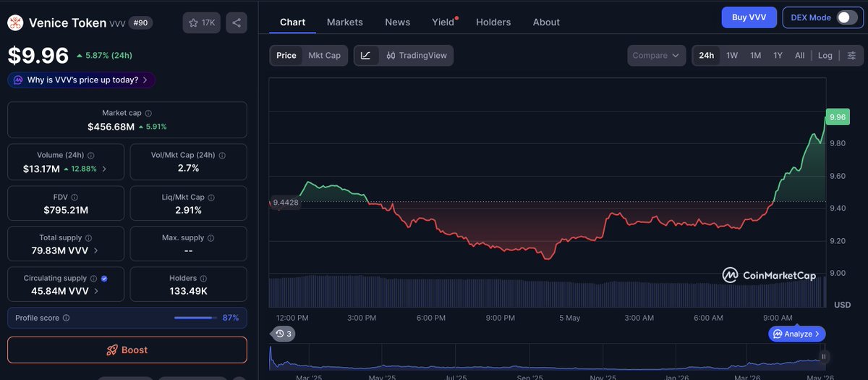Image resolution: width=868 pixels, height=380 pixels.
Task: Open the Yield tab
Action: 443,22
